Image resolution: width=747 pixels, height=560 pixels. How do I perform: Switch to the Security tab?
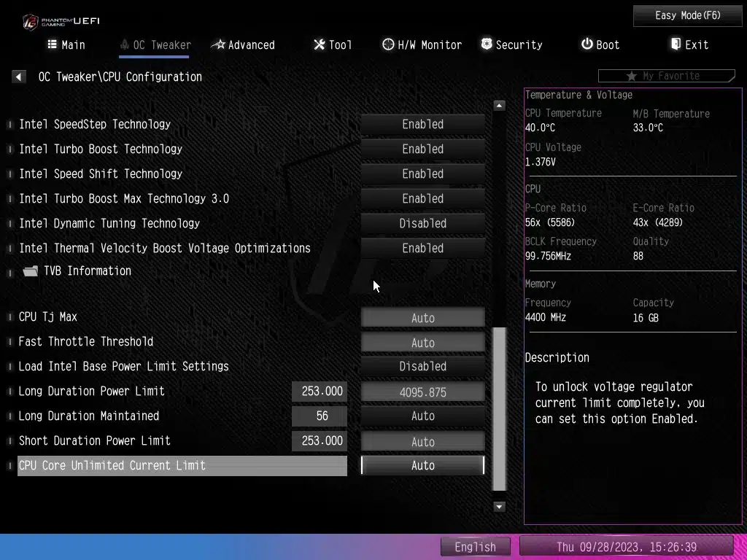click(511, 44)
